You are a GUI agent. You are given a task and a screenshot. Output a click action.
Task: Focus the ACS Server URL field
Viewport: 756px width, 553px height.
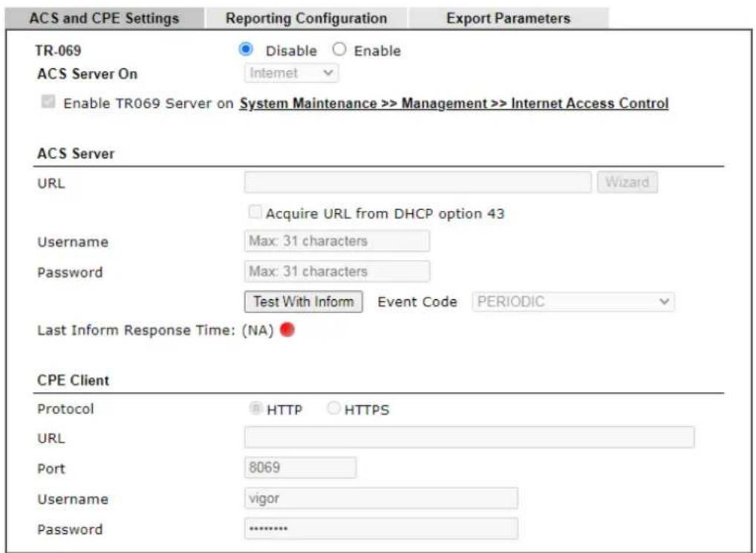pyautogui.click(x=417, y=182)
